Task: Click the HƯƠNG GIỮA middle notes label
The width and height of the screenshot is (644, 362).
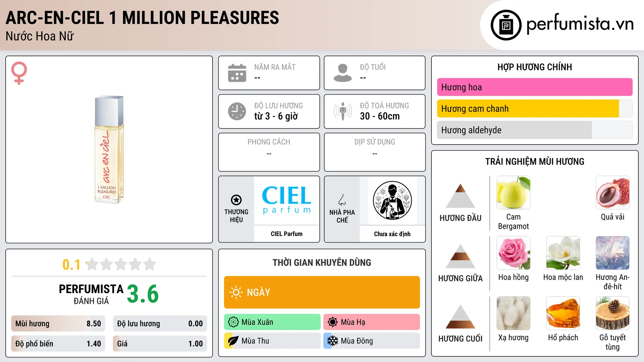Action: [460, 278]
